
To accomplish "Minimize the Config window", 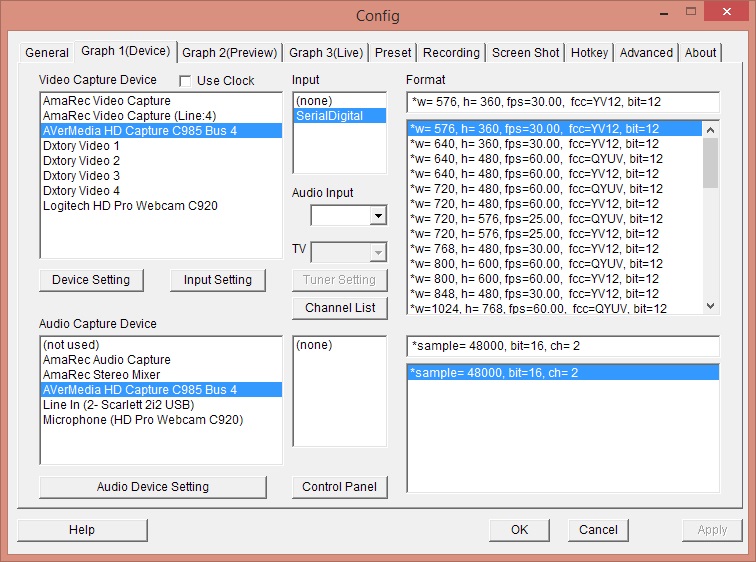I will [x=664, y=13].
